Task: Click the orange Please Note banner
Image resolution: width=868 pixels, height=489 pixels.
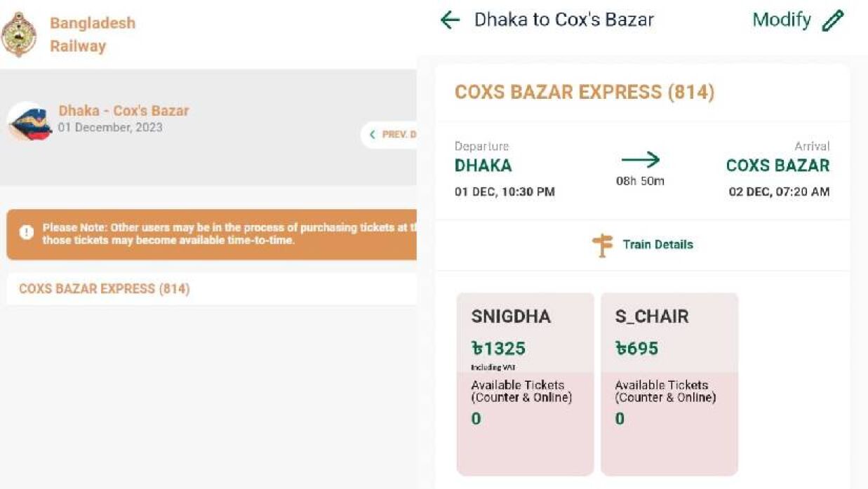Action: point(211,234)
